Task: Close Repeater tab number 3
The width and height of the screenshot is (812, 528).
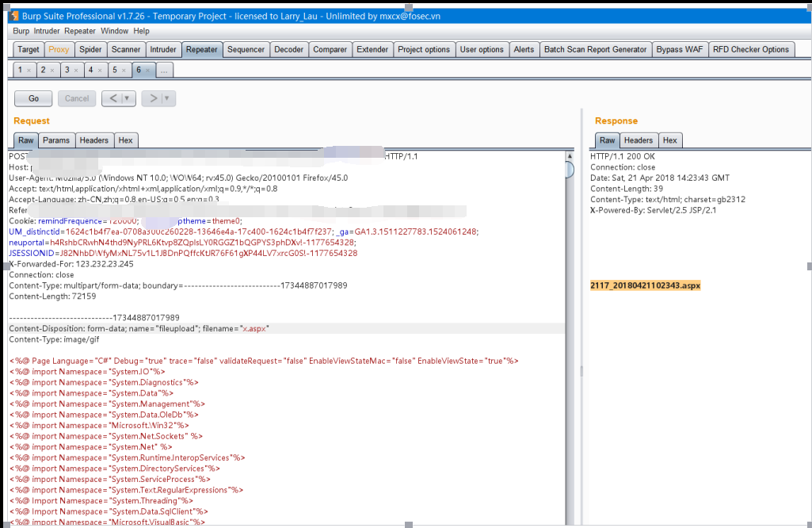Action: click(x=76, y=70)
